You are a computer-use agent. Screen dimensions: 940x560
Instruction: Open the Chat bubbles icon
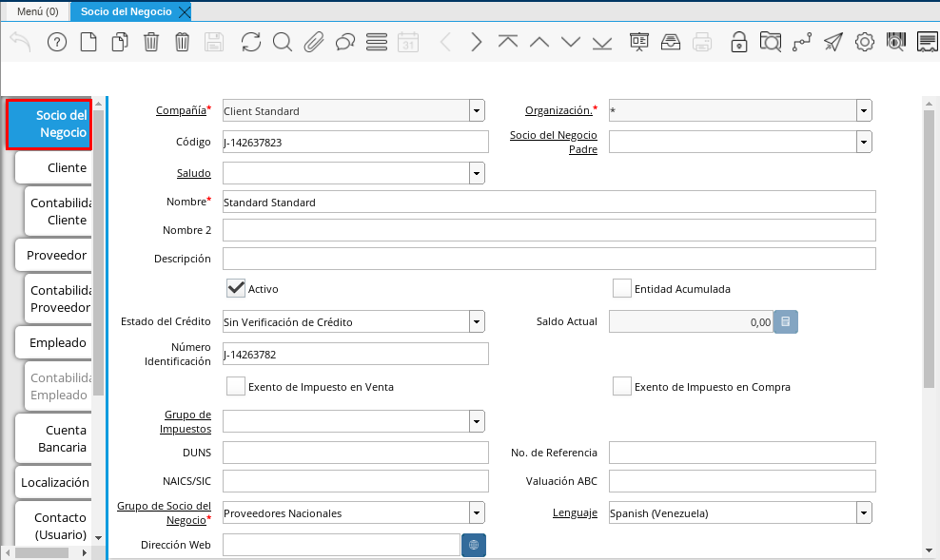[x=345, y=42]
